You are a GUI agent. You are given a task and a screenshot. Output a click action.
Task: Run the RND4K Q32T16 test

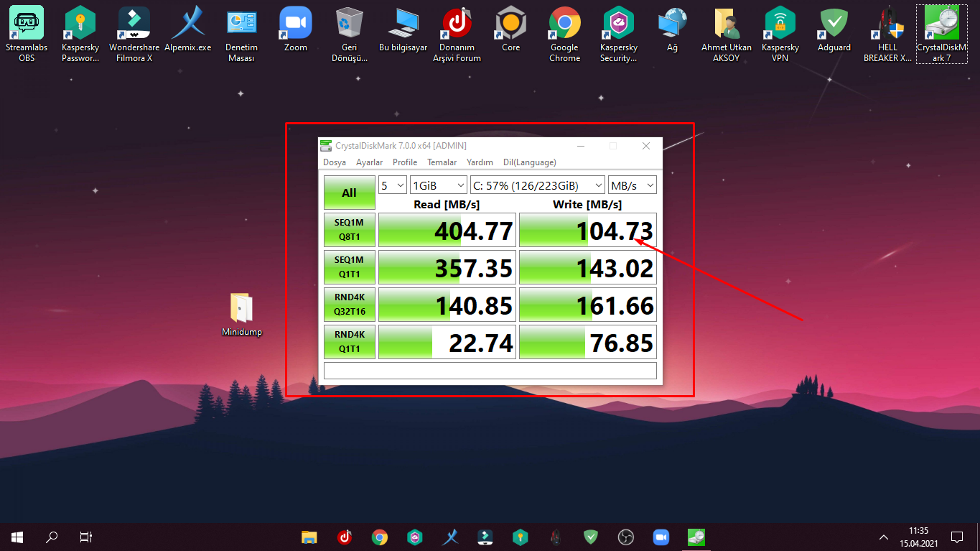click(350, 305)
